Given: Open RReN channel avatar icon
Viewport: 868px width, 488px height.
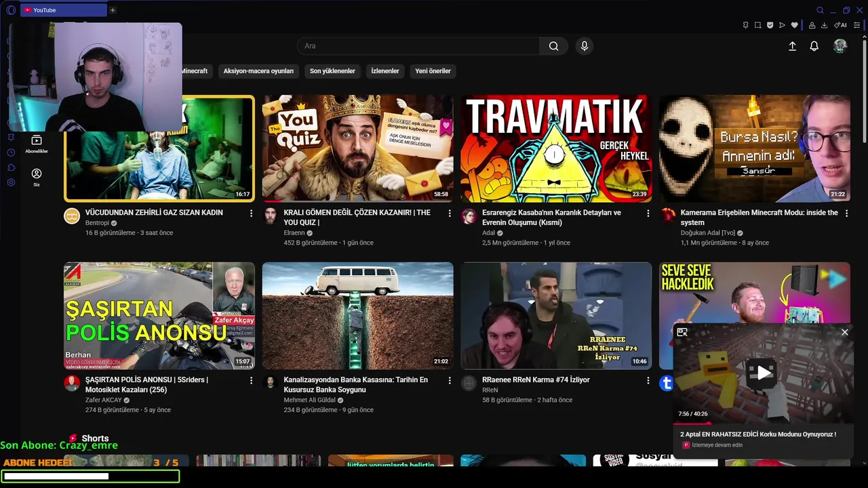Looking at the screenshot, I should [x=469, y=384].
